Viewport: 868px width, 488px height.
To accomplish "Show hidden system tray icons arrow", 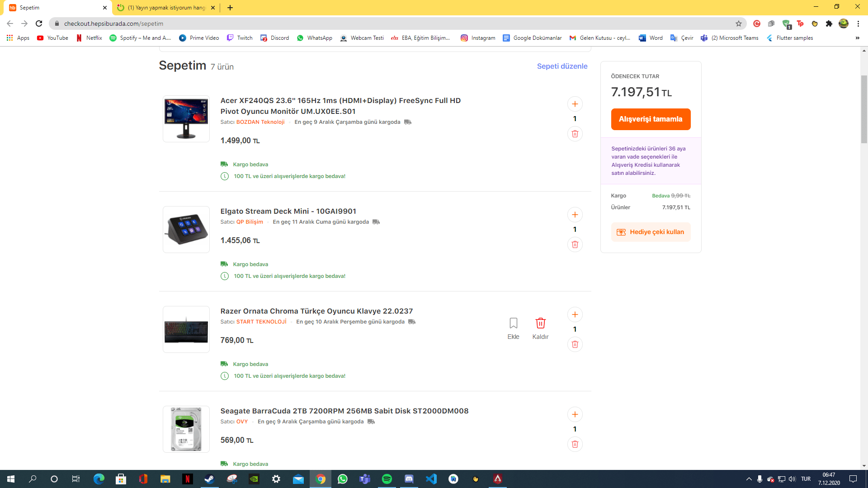I will [749, 479].
